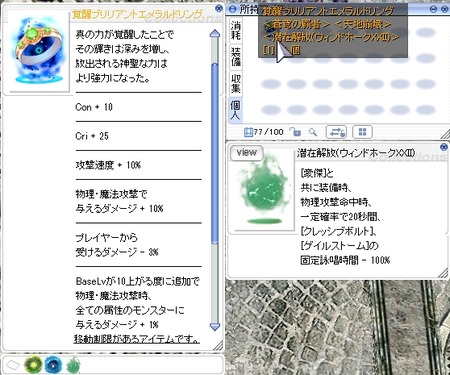The image size is (450, 375).
Task: Click the view button in enchant window
Action: [x=247, y=153]
